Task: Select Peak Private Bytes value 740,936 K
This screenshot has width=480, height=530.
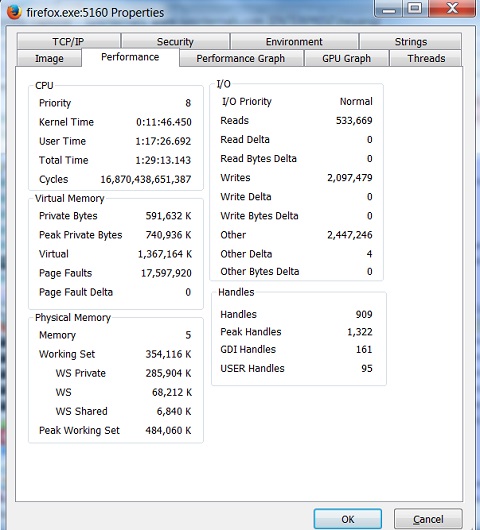Action: [x=168, y=235]
